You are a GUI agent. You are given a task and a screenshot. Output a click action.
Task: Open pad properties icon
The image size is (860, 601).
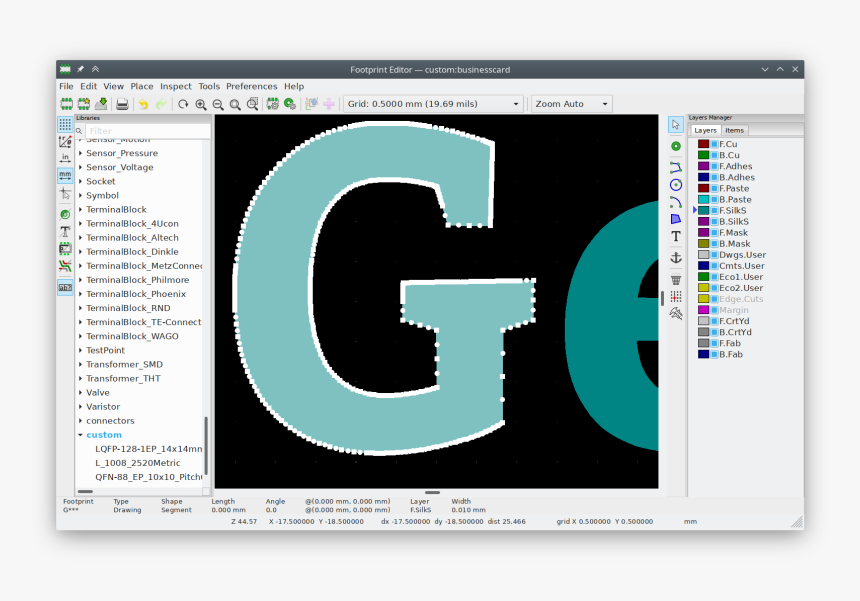290,104
